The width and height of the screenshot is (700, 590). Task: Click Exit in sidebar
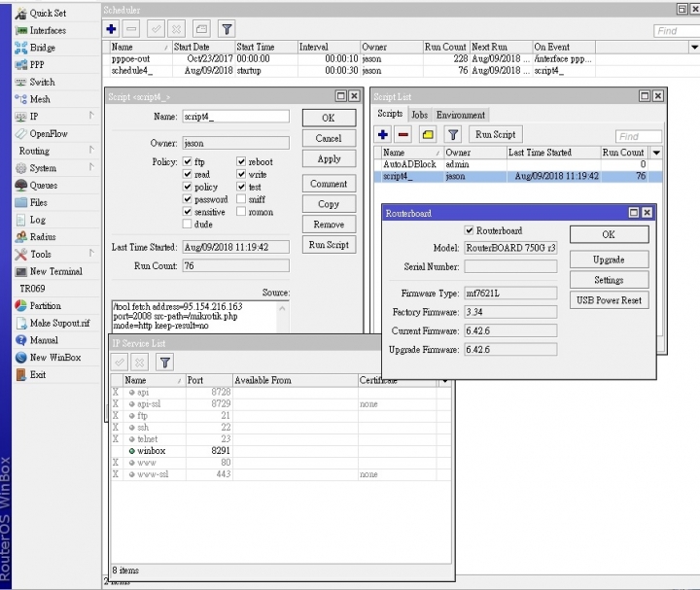tap(38, 375)
